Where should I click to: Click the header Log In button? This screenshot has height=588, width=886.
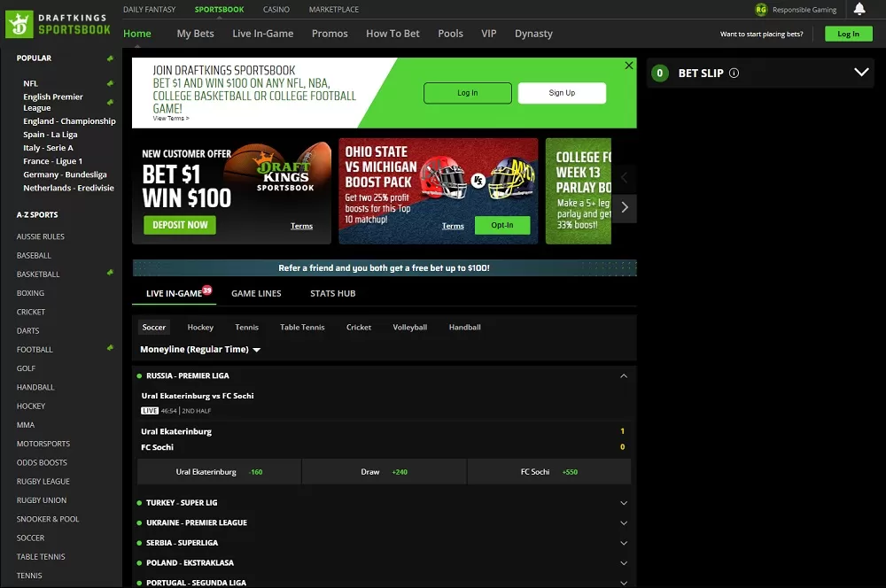tap(848, 34)
